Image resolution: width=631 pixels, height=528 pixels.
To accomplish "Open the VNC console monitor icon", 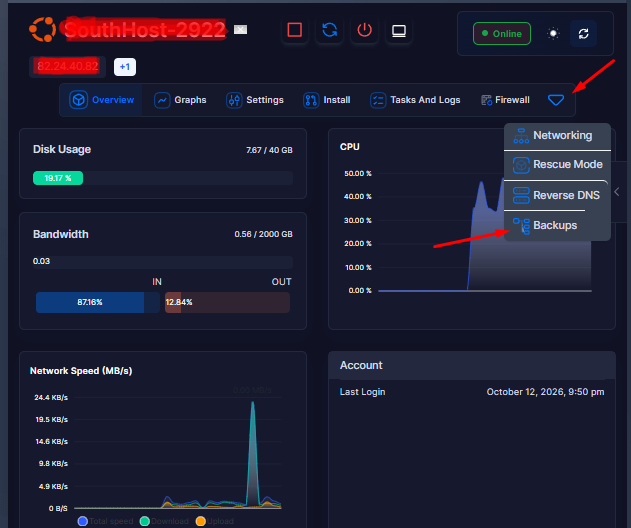I will click(x=399, y=30).
